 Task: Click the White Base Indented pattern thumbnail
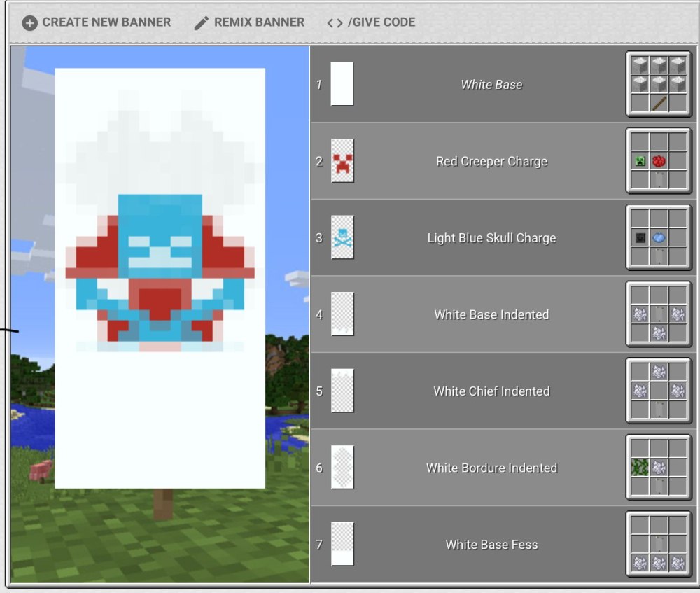[342, 314]
